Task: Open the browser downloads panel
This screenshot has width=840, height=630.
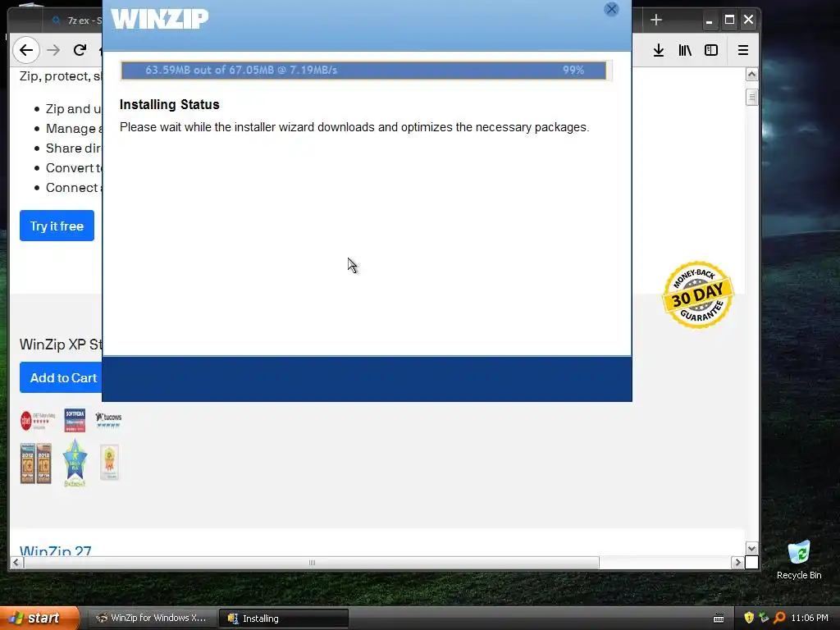Action: 659,50
